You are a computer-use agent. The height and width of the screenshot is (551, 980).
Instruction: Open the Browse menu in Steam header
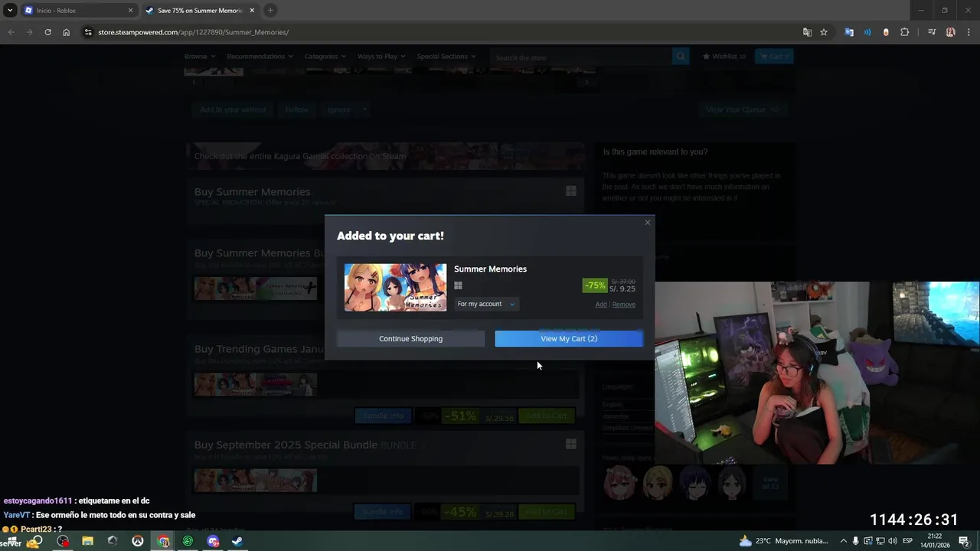click(x=199, y=56)
